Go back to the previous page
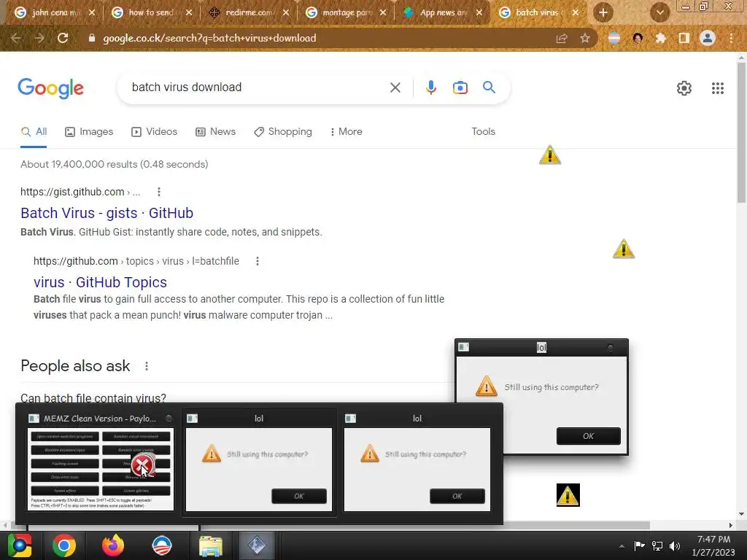This screenshot has width=747, height=560. tap(15, 38)
